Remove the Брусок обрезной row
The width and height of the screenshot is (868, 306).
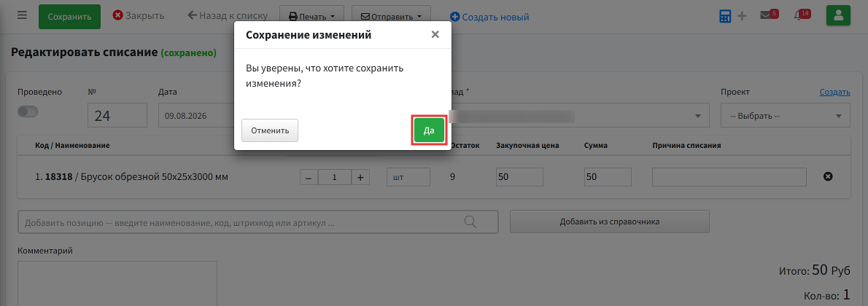828,177
